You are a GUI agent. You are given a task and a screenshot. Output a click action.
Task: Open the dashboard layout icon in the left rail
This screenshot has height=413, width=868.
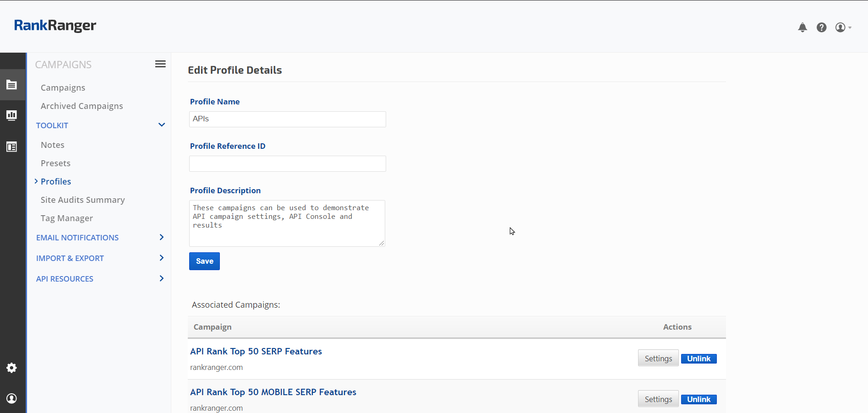(x=12, y=147)
